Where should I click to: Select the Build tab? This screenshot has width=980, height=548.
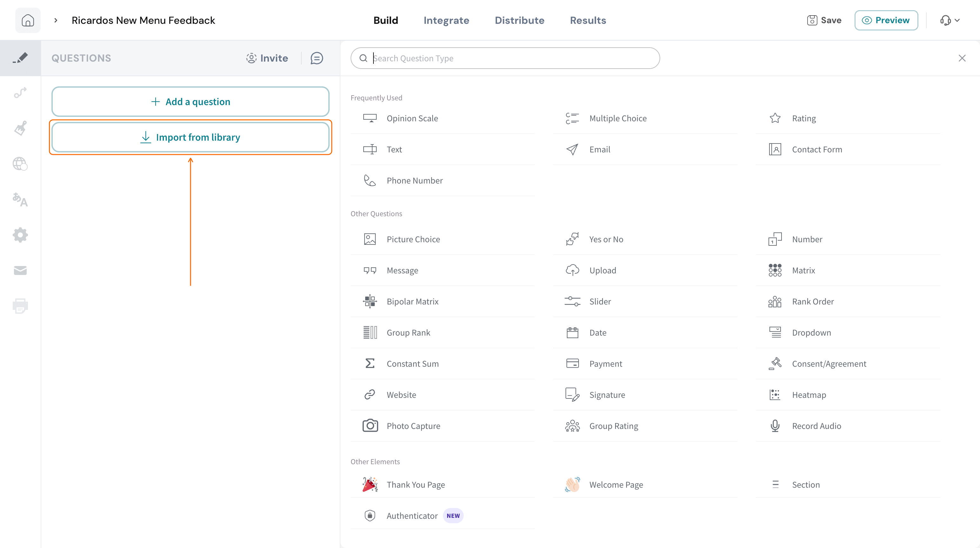tap(386, 20)
